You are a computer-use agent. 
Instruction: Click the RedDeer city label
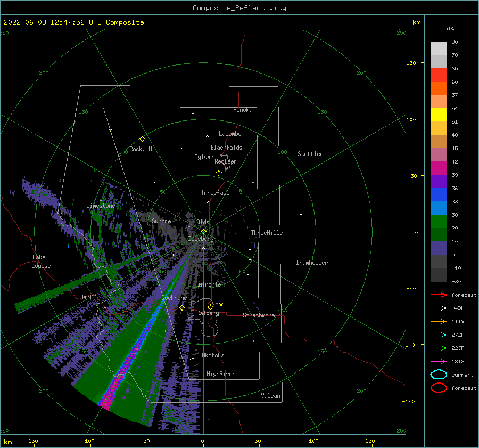pyautogui.click(x=226, y=161)
